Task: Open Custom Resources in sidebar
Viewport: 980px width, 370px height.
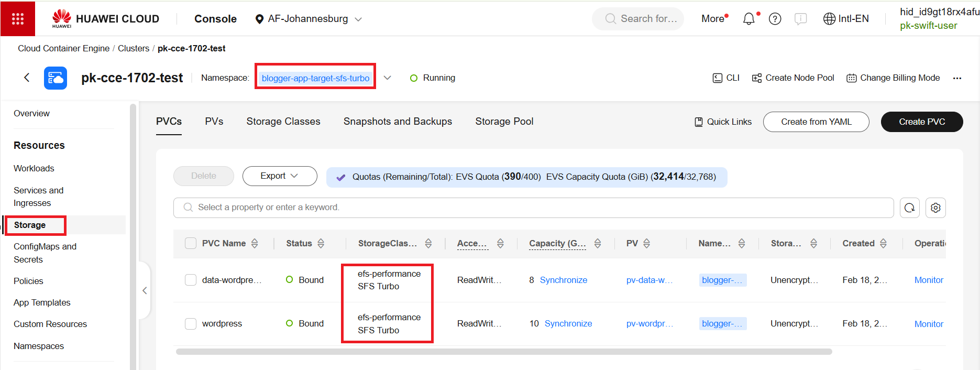Action: coord(50,324)
